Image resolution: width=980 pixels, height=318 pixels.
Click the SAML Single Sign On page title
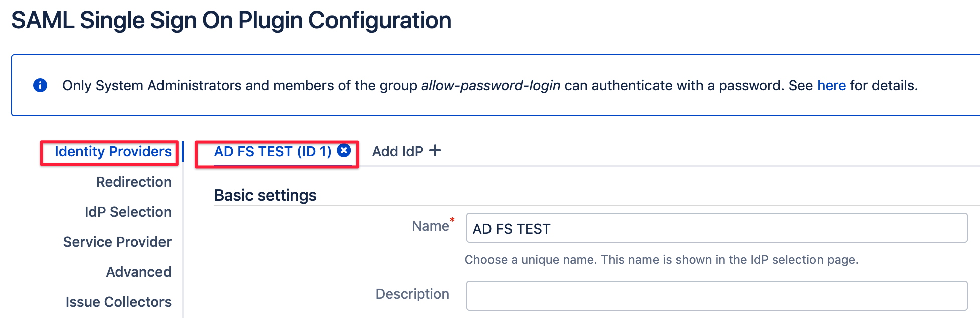(x=231, y=21)
